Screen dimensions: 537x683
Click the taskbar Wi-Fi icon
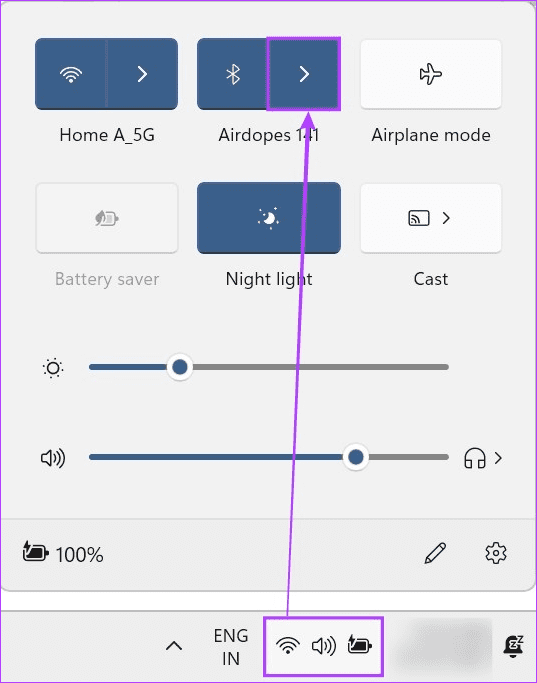pyautogui.click(x=288, y=646)
